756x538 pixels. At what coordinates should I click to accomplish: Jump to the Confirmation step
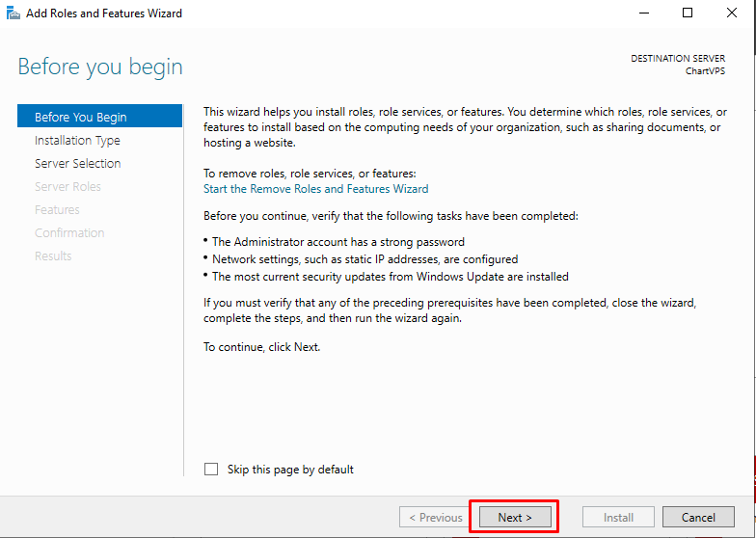pyautogui.click(x=69, y=233)
